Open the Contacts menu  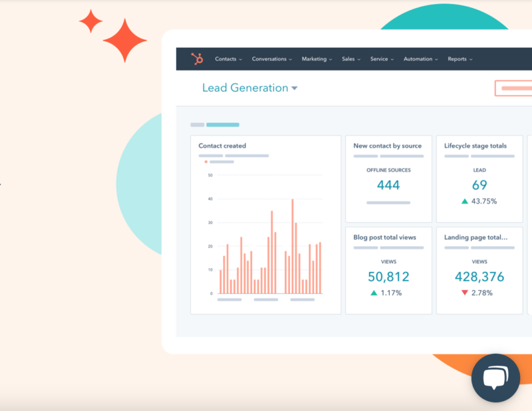coord(228,59)
